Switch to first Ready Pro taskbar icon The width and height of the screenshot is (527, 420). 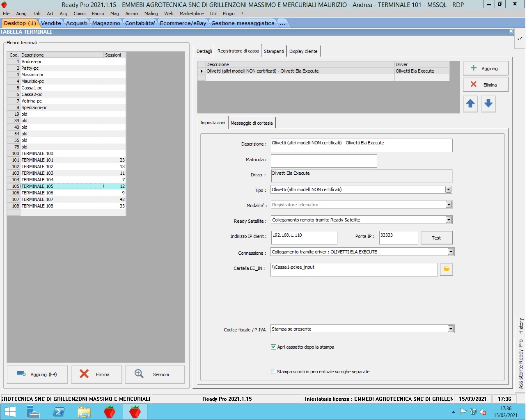pyautogui.click(x=110, y=412)
